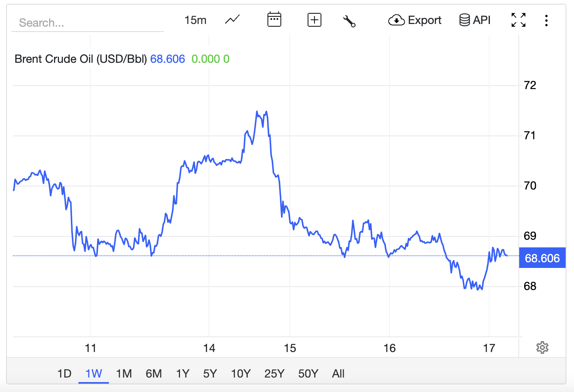Click the Brent Crude Oil (USD/Bbl) title
574x392 pixels.
(81, 59)
